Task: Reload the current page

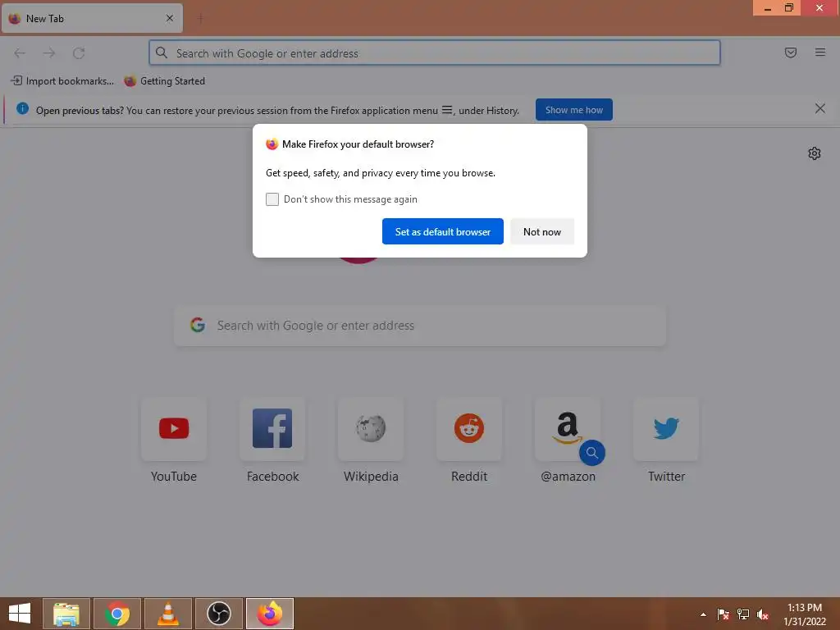Action: [79, 53]
